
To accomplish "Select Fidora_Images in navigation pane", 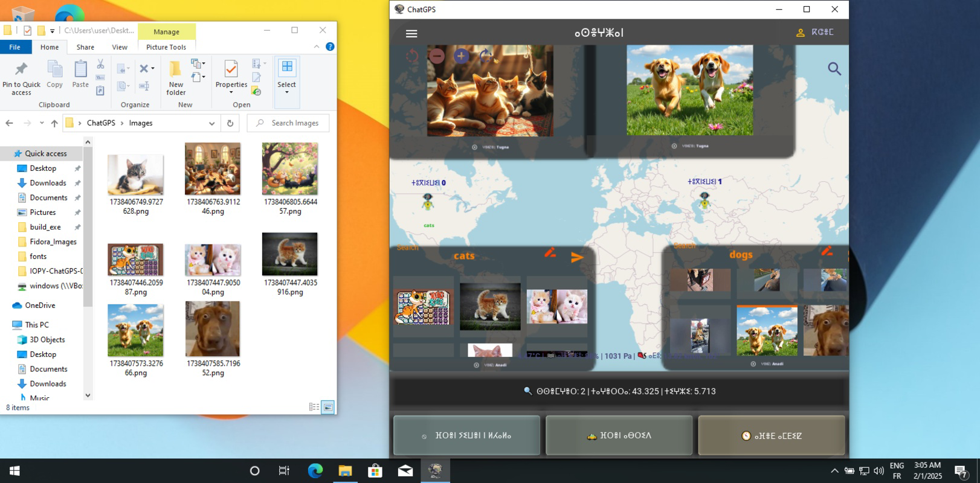I will coord(53,241).
